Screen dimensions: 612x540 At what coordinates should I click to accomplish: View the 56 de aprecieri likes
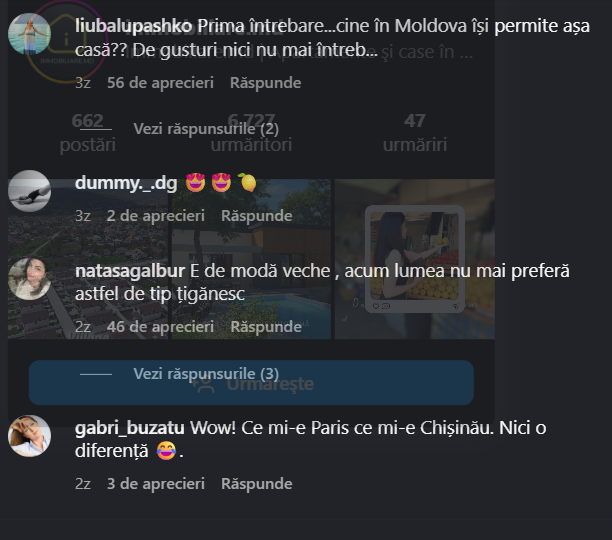(x=160, y=83)
